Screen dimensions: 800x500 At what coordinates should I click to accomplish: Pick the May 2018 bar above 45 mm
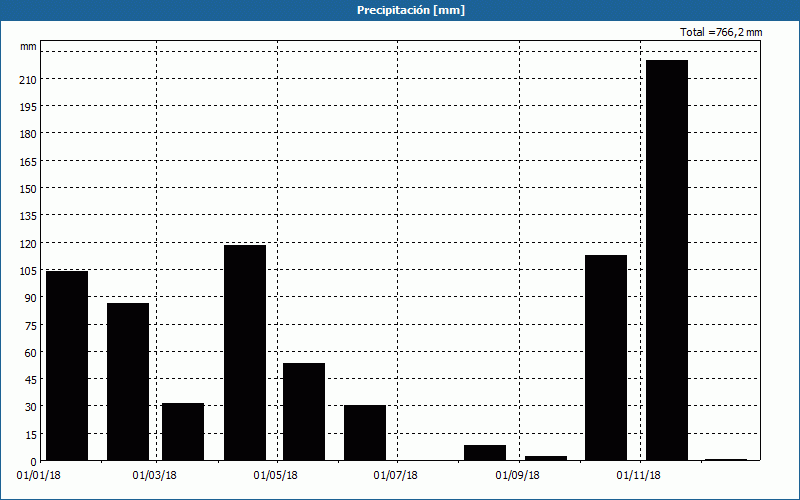[304, 412]
